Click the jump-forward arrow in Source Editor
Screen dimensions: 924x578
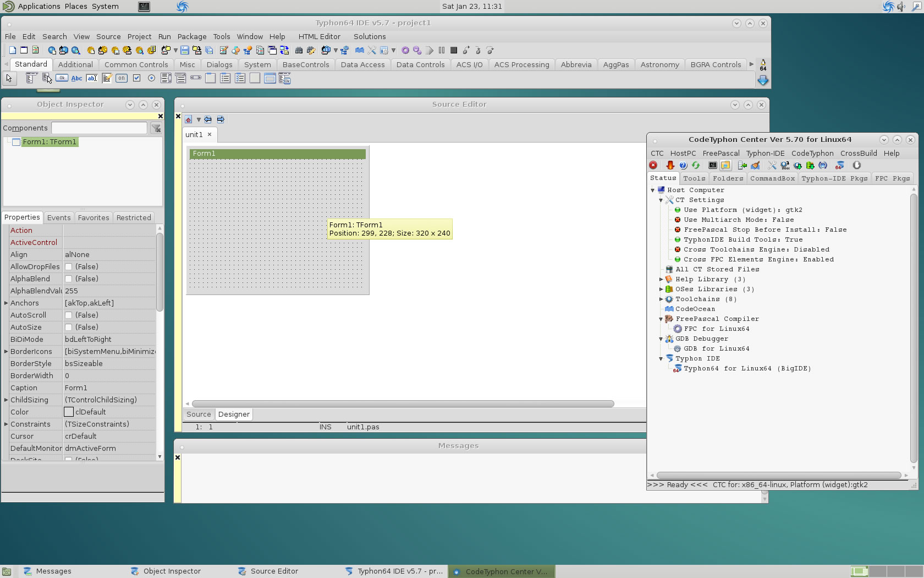click(x=221, y=119)
